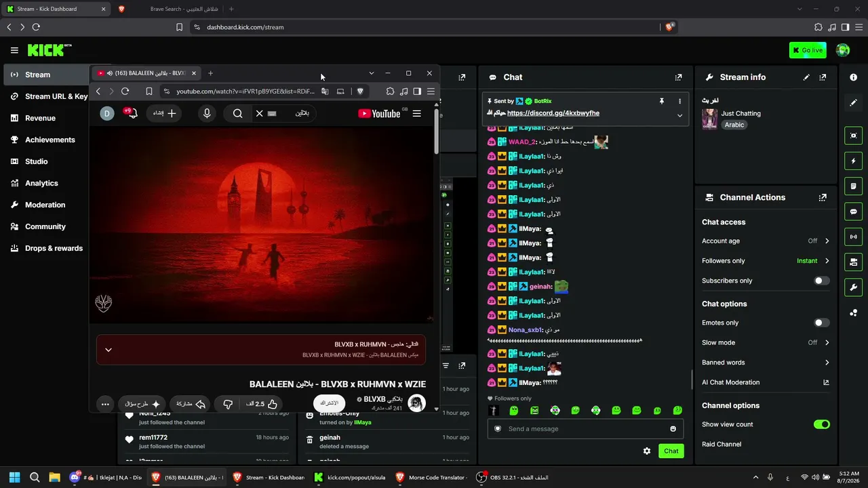Open pinned message options menu

[679, 101]
